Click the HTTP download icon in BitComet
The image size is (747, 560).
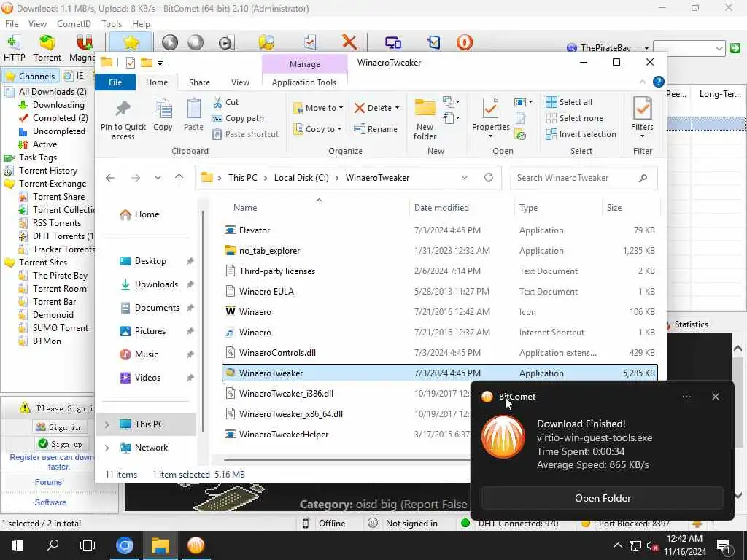click(x=14, y=47)
